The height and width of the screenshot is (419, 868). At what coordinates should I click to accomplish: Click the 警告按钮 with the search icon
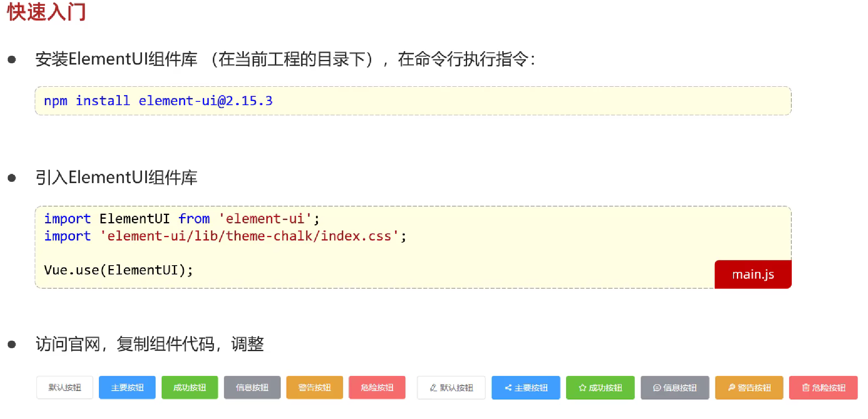pos(749,388)
